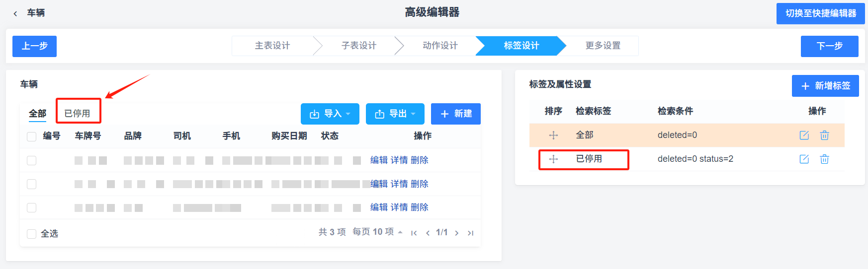Image resolution: width=868 pixels, height=269 pixels.
Task: Delete the 已停用 tag via trash icon
Action: 824,159
